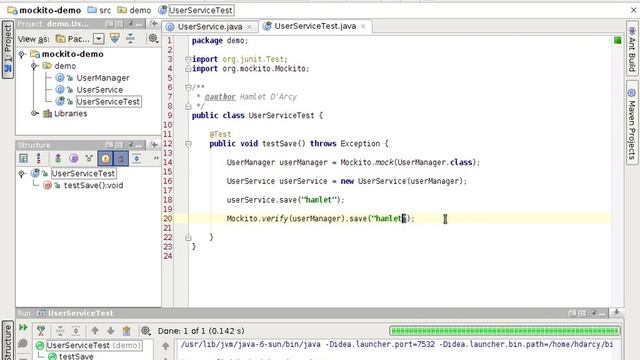The width and height of the screenshot is (640, 360).
Task: Click src breadcrumb in navigation bar
Action: pyautogui.click(x=99, y=10)
